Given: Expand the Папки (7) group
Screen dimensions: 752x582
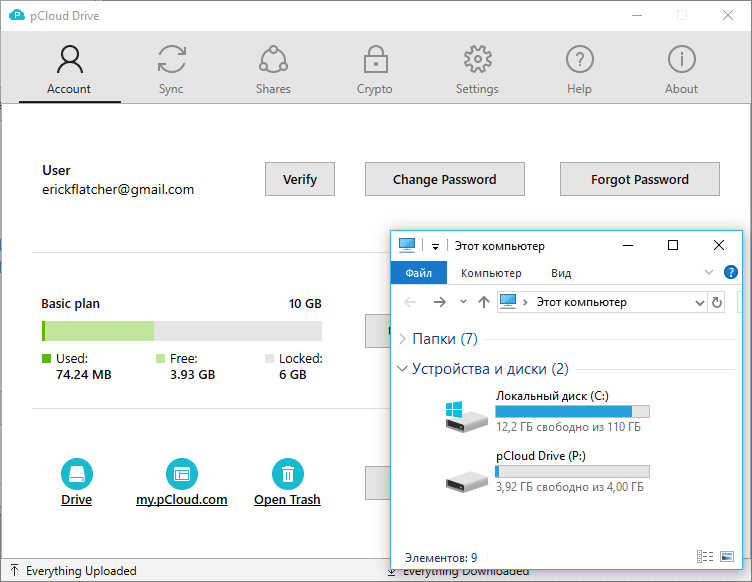Looking at the screenshot, I should [403, 339].
